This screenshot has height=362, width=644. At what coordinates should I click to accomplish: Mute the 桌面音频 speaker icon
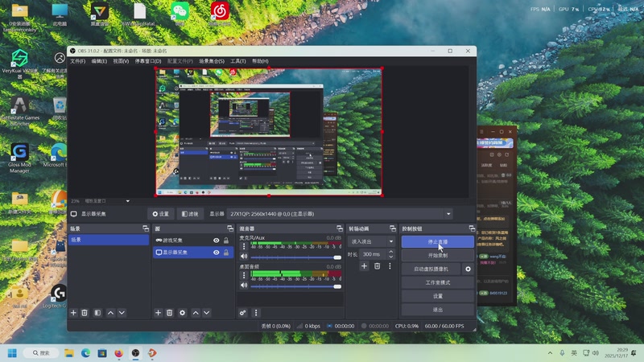tap(244, 286)
